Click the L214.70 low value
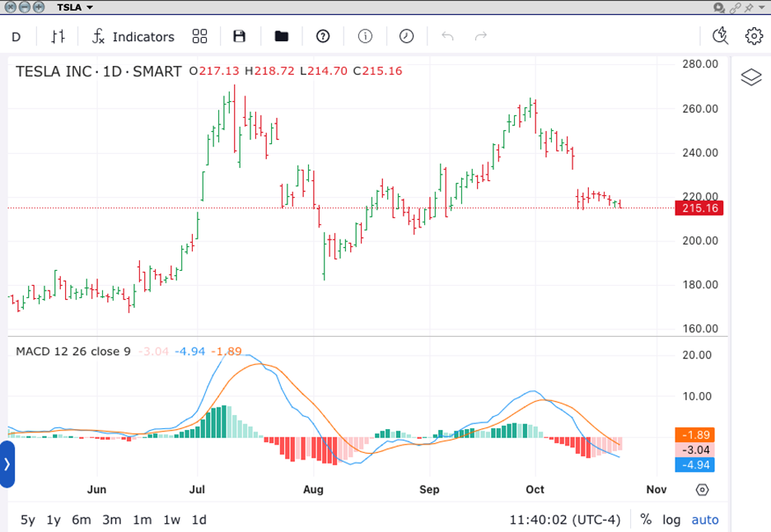771x532 pixels. (324, 72)
